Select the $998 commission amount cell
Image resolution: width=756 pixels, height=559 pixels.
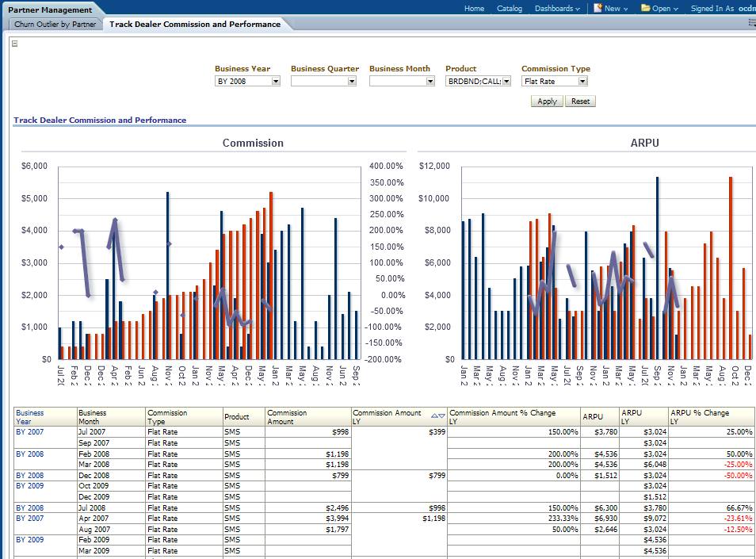(308, 432)
